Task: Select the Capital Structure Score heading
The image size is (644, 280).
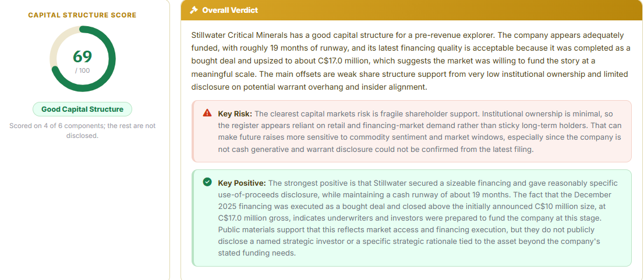Action: click(82, 15)
